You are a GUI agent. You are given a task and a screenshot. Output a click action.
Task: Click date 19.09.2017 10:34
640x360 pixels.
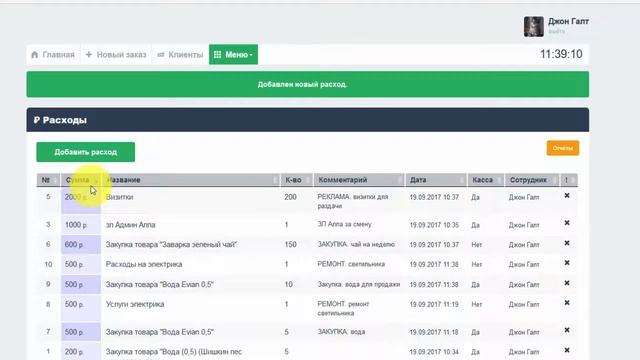pyautogui.click(x=434, y=352)
